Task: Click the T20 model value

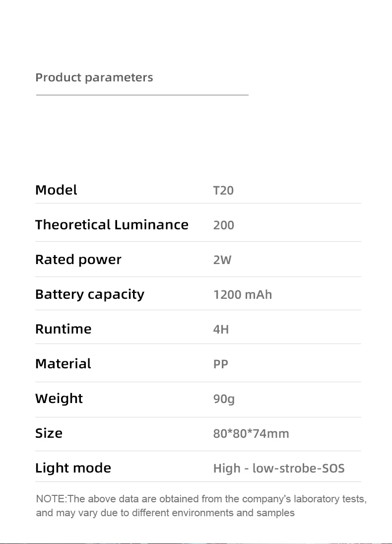Action: (x=223, y=190)
